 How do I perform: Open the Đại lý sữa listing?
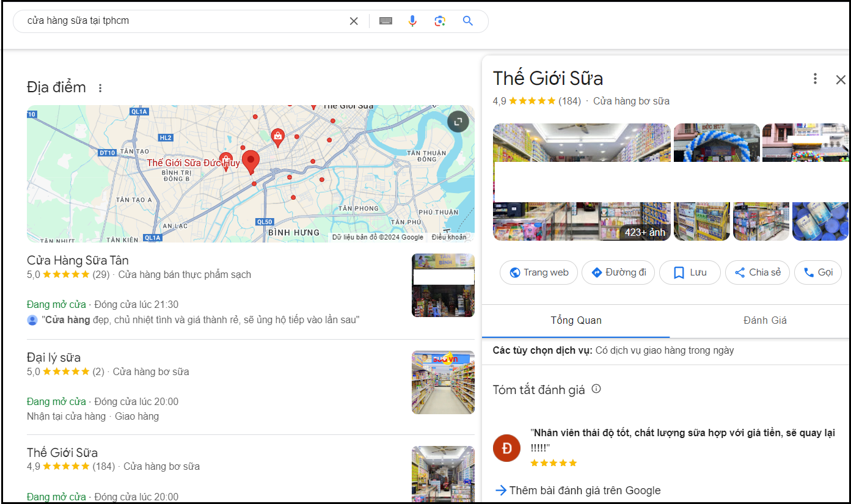point(54,357)
